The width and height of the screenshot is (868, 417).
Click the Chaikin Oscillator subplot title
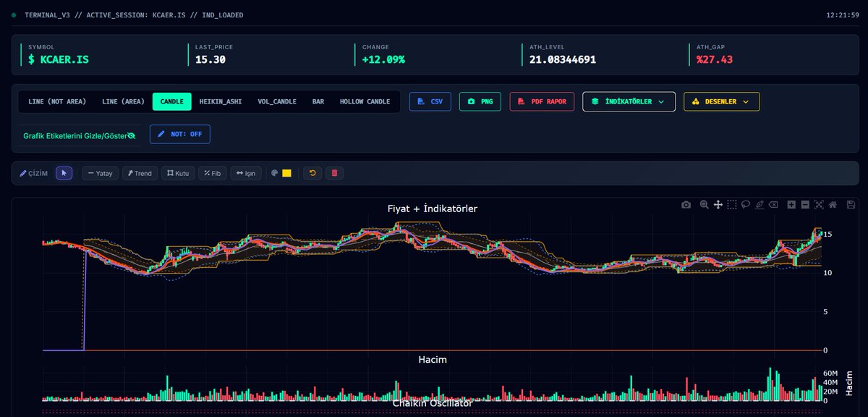(x=433, y=403)
